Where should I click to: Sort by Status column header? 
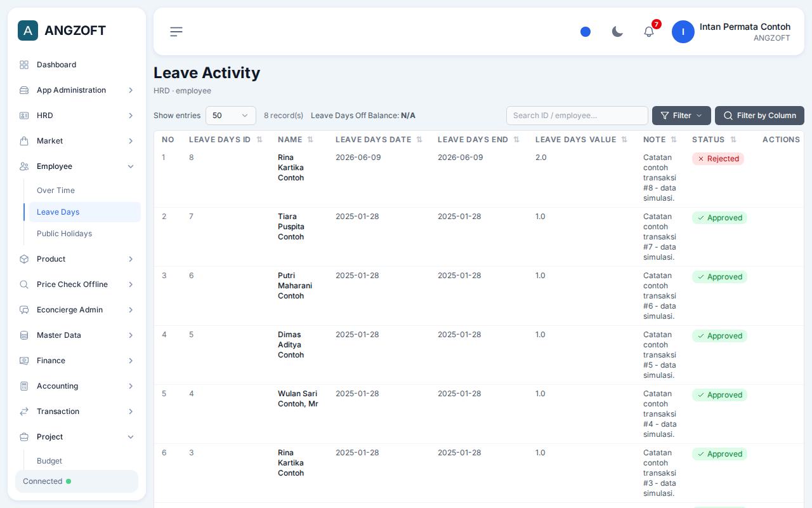pyautogui.click(x=714, y=140)
